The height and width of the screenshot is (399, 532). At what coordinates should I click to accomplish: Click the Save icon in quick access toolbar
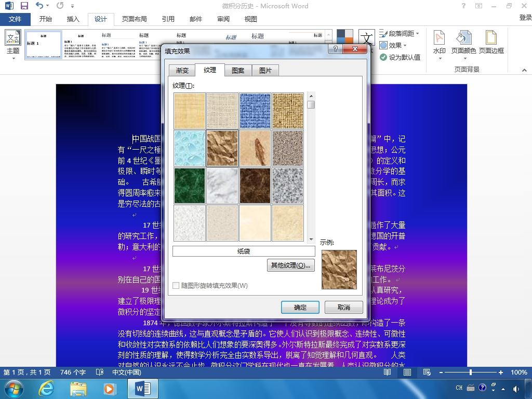coord(24,5)
